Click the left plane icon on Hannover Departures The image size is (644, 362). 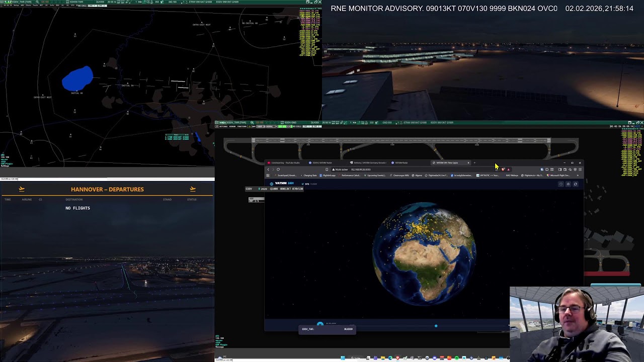(22, 189)
